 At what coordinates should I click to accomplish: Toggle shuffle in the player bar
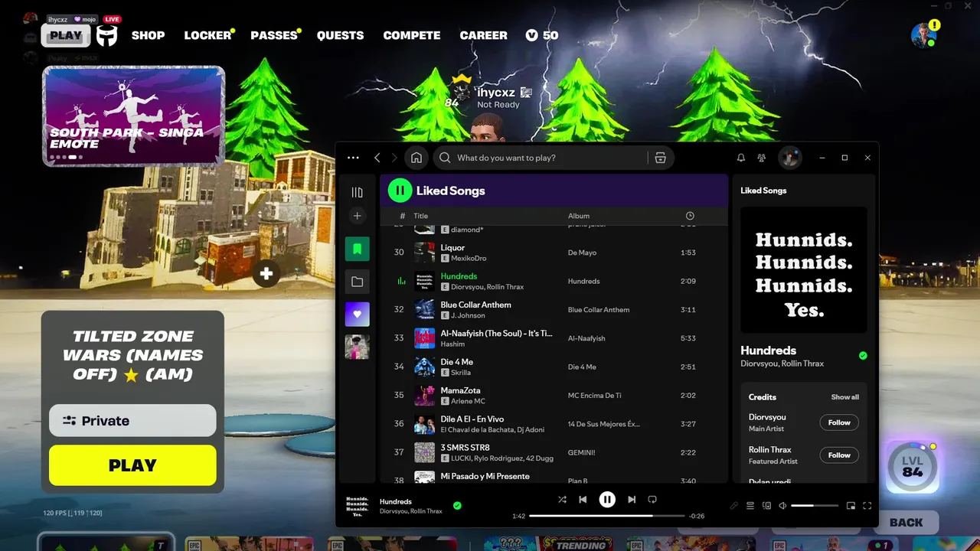(x=562, y=500)
